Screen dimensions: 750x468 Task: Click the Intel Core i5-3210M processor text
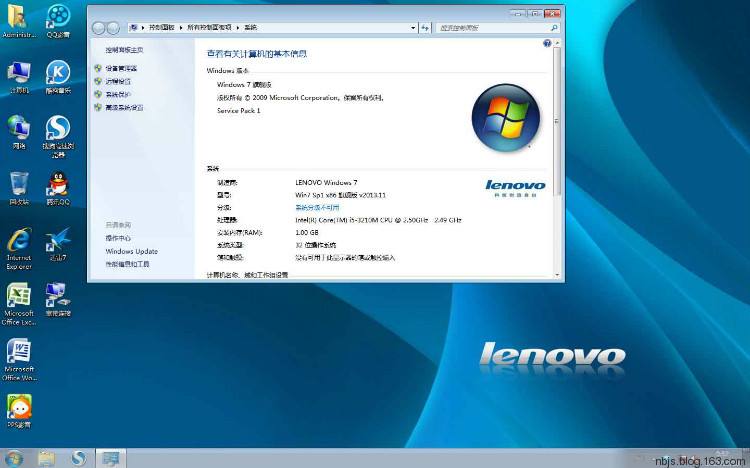(x=378, y=220)
